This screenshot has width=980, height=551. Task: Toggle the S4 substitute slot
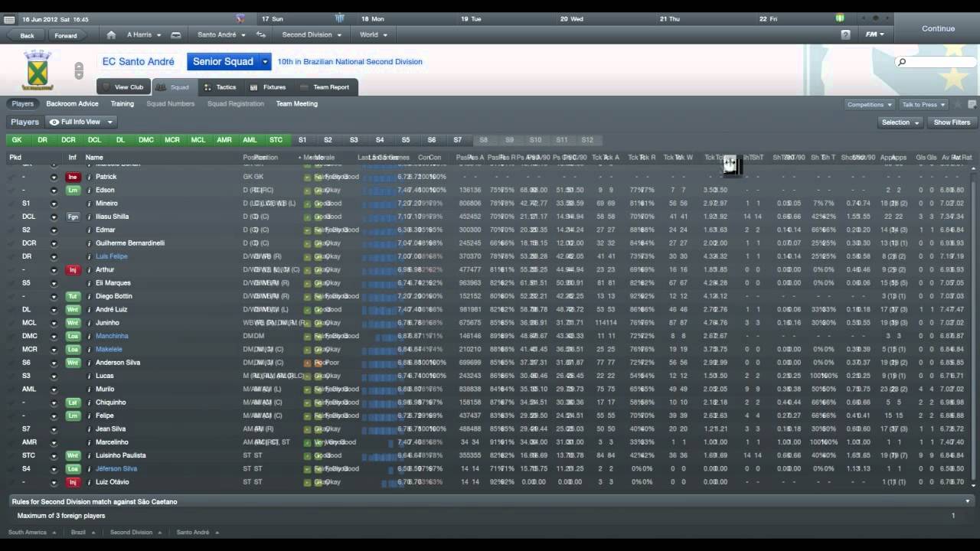(x=380, y=140)
